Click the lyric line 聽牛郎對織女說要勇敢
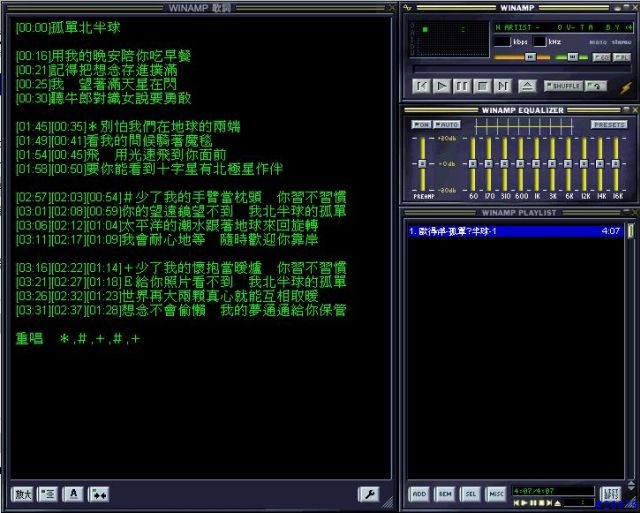The image size is (640, 513). 103,98
